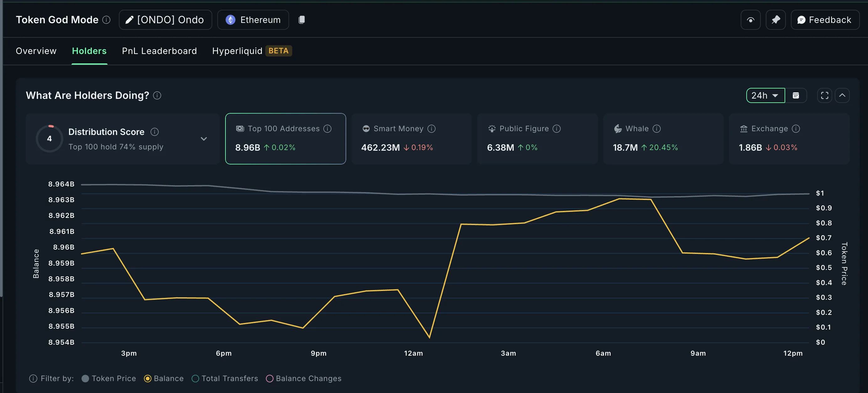Open the 24h timeframe dropdown
868x393 pixels.
tap(765, 95)
